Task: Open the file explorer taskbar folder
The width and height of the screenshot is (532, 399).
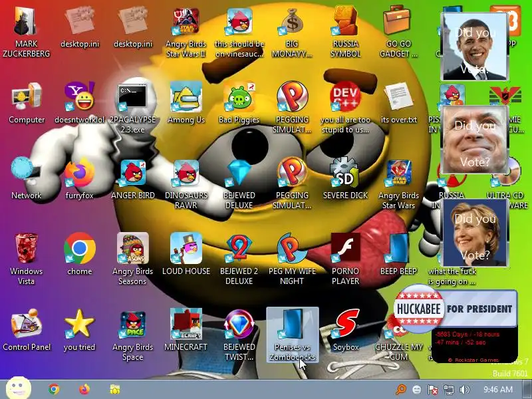Action: (114, 389)
